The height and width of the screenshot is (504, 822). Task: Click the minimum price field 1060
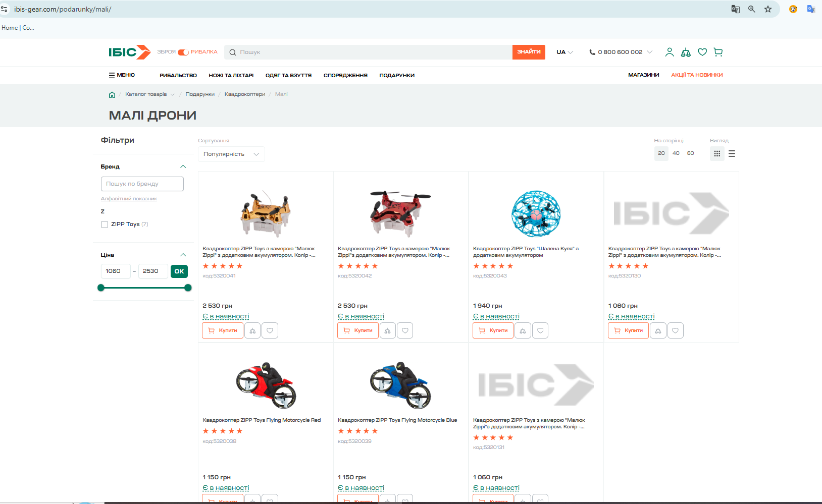(x=116, y=271)
